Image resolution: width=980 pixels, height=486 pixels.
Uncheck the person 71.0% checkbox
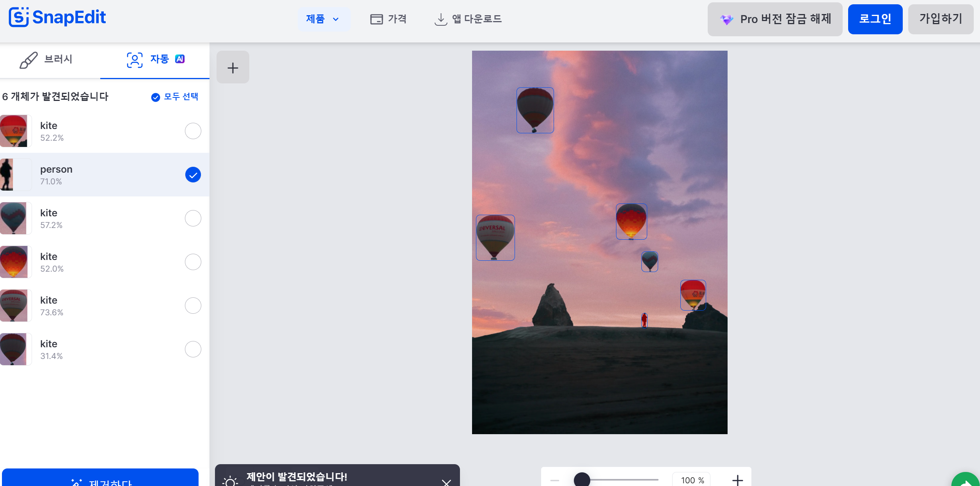point(193,175)
